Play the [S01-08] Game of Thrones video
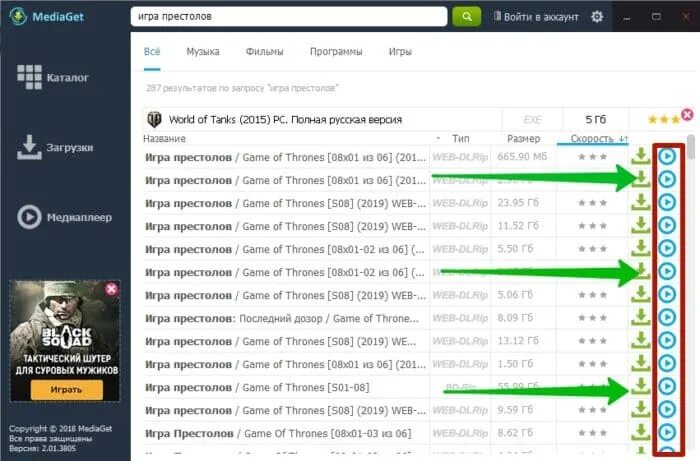Screen dimensions: 700x461 tap(667, 386)
